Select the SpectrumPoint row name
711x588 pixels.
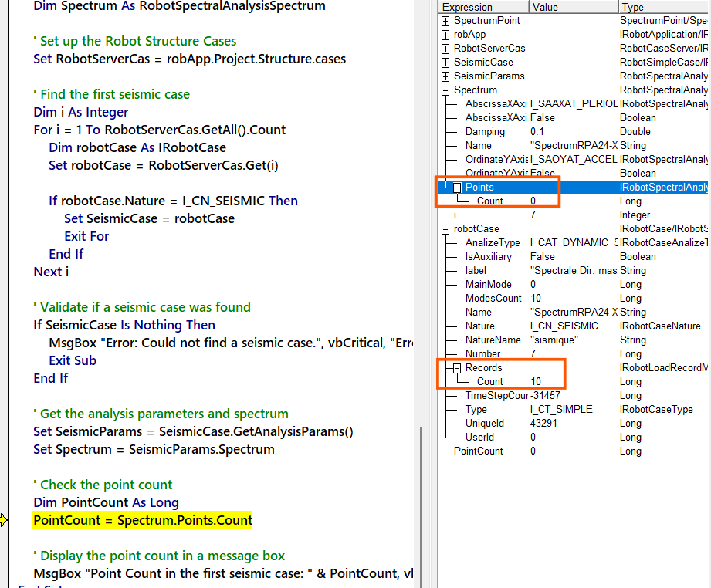point(487,21)
